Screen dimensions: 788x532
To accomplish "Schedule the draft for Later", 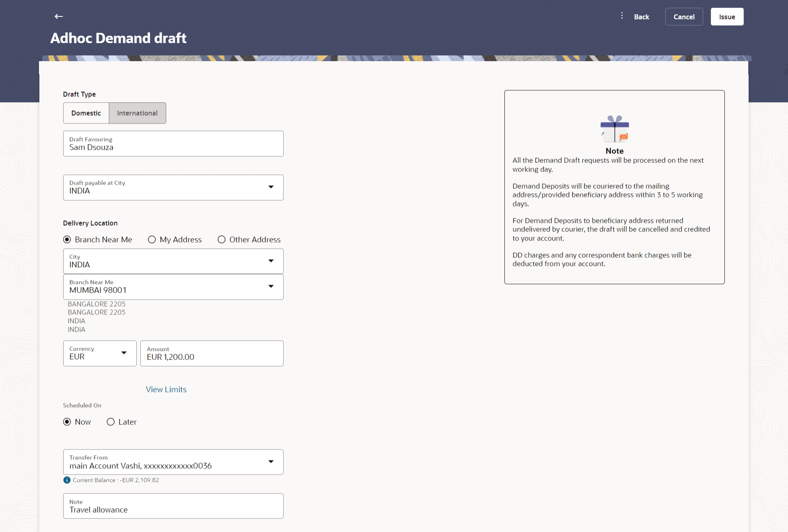I will coord(111,422).
